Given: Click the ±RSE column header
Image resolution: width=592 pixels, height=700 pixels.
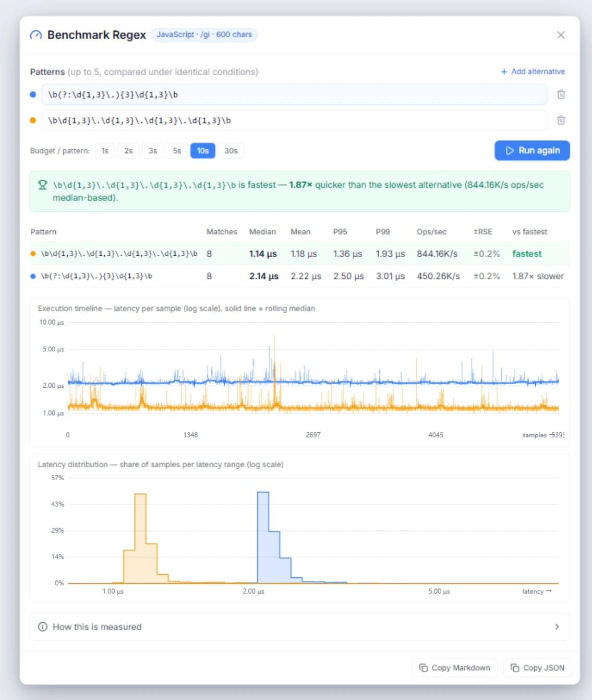Looking at the screenshot, I should coord(482,232).
